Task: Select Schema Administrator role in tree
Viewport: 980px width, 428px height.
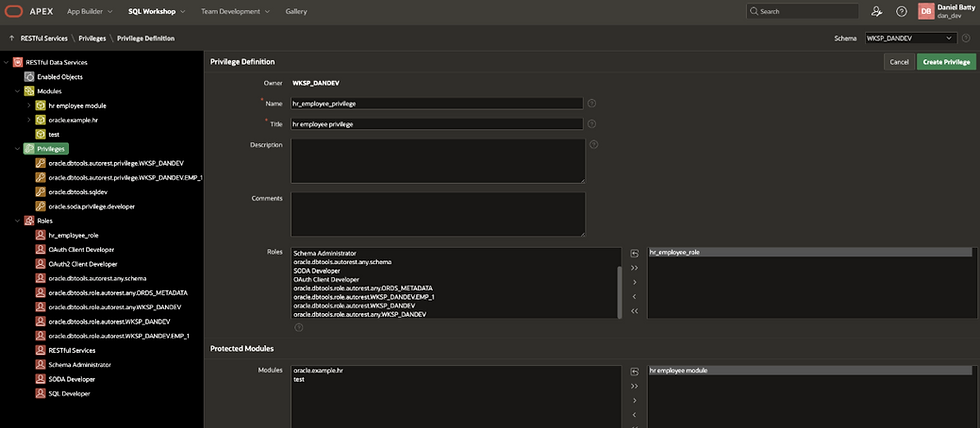Action: tap(79, 365)
